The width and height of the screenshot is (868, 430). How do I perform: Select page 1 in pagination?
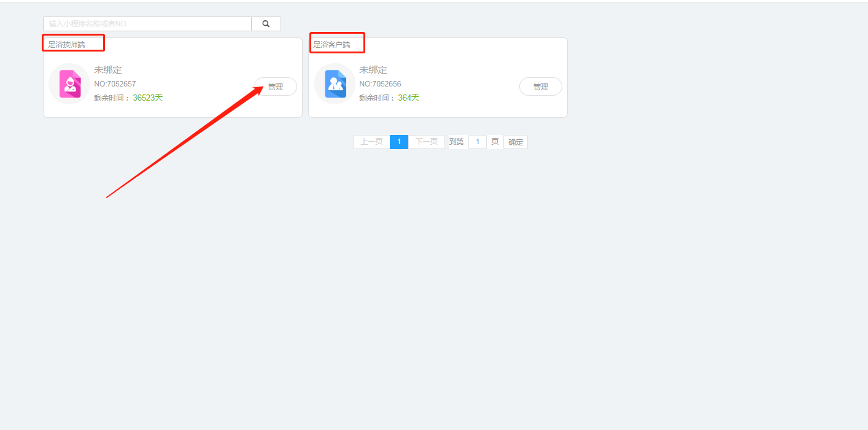tap(399, 142)
